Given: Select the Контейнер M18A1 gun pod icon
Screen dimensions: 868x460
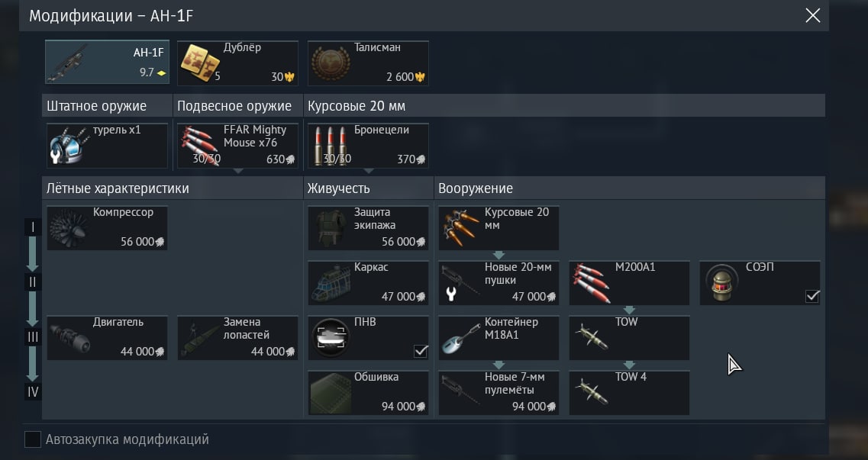Looking at the screenshot, I should click(x=461, y=338).
